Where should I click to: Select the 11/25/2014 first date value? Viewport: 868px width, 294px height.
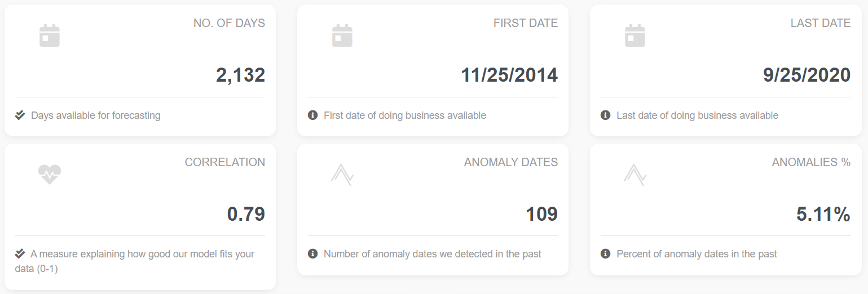pos(510,75)
